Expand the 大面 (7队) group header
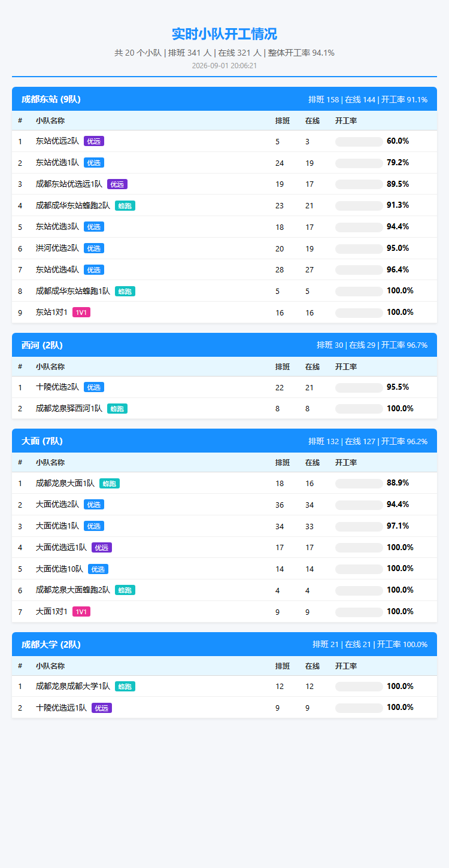Viewport: 449px width, 868px height. (224, 441)
